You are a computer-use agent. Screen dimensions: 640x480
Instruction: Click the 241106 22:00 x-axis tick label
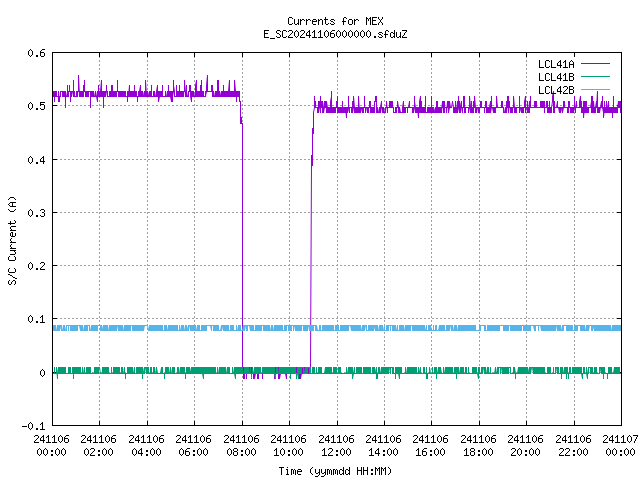[573, 446]
